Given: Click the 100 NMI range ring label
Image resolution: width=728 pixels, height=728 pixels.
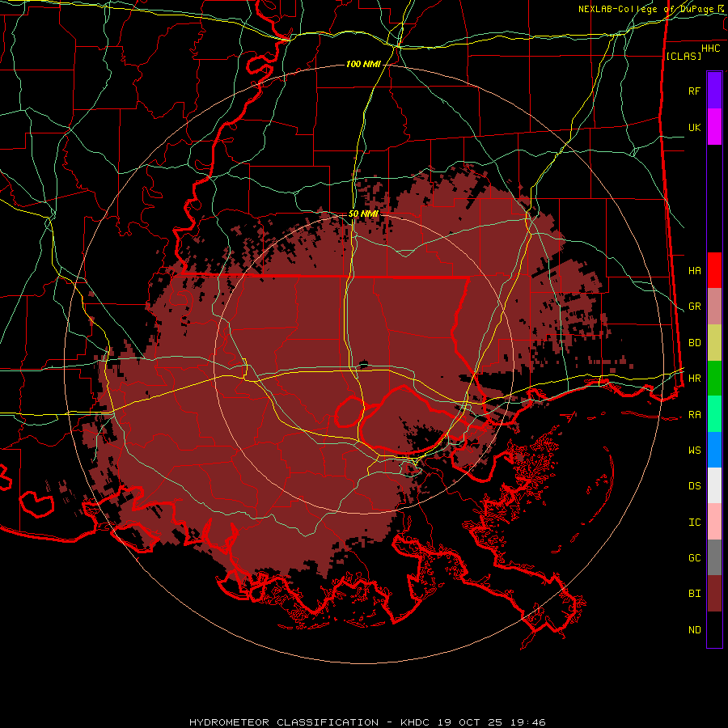Looking at the screenshot, I should pos(363,64).
